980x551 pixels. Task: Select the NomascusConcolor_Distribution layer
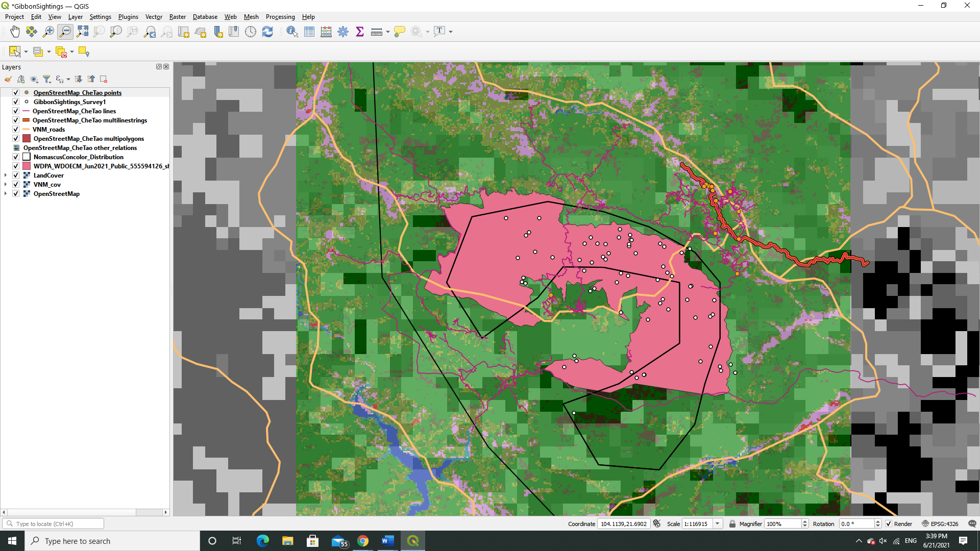(79, 157)
